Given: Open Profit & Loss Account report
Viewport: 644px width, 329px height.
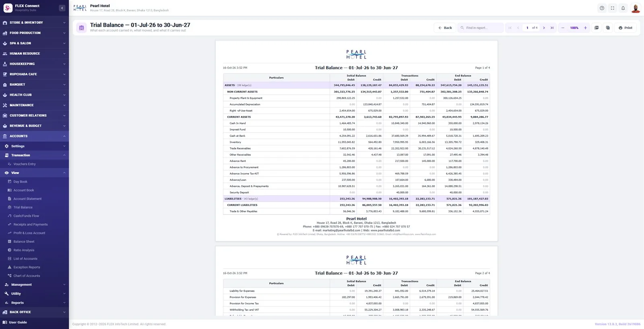Looking at the screenshot, I should [x=29, y=233].
